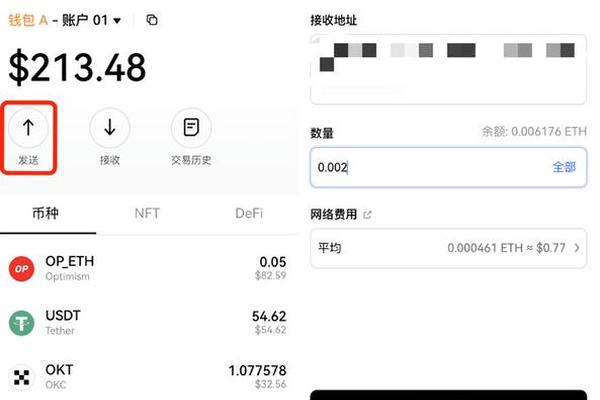
Task: Click the 0.05 OP_ETH balance value
Action: (x=273, y=262)
